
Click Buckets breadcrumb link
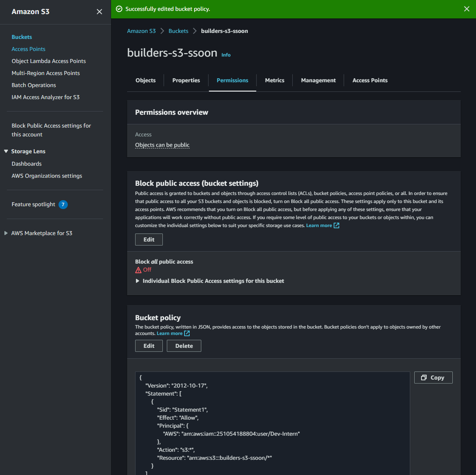178,31
